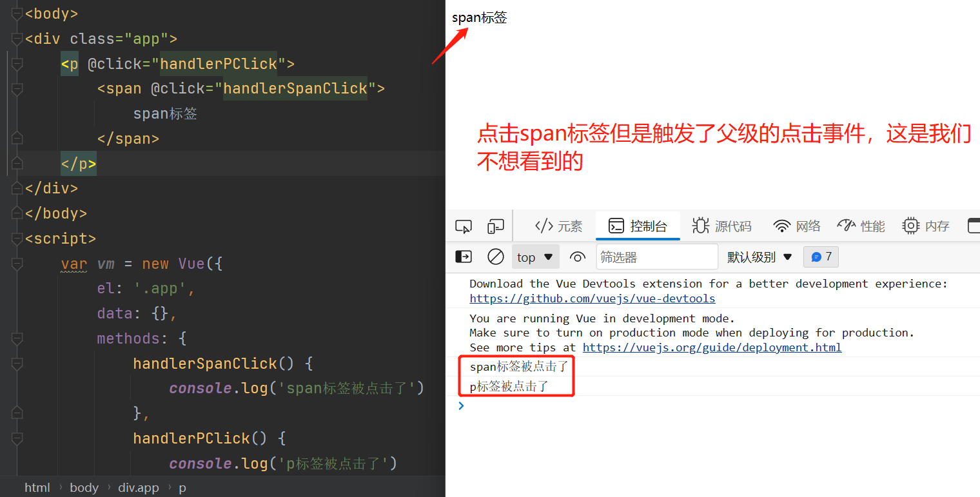The image size is (980, 497).
Task: Click the 'You are running Vue in development mode' message
Action: (x=602, y=318)
